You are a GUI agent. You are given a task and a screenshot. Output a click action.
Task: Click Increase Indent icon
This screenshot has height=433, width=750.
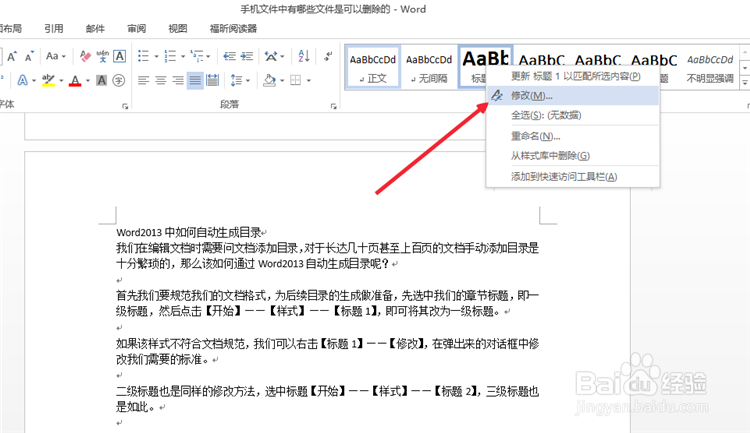click(247, 56)
